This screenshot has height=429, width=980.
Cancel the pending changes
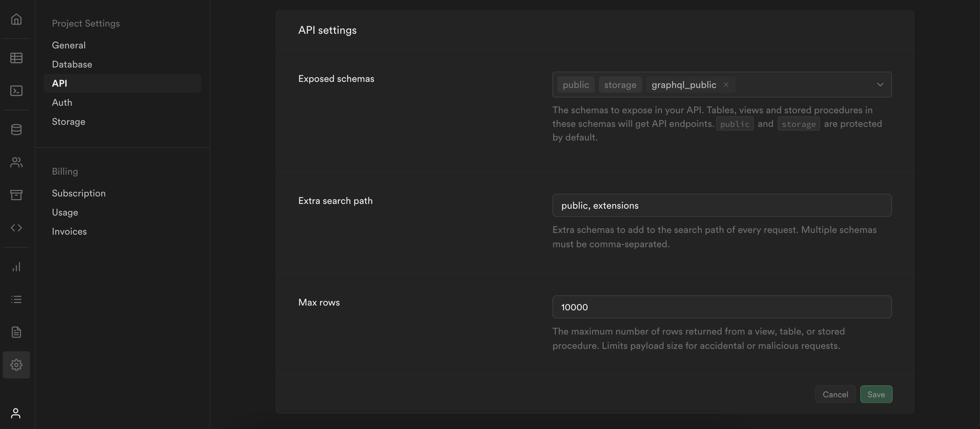835,394
